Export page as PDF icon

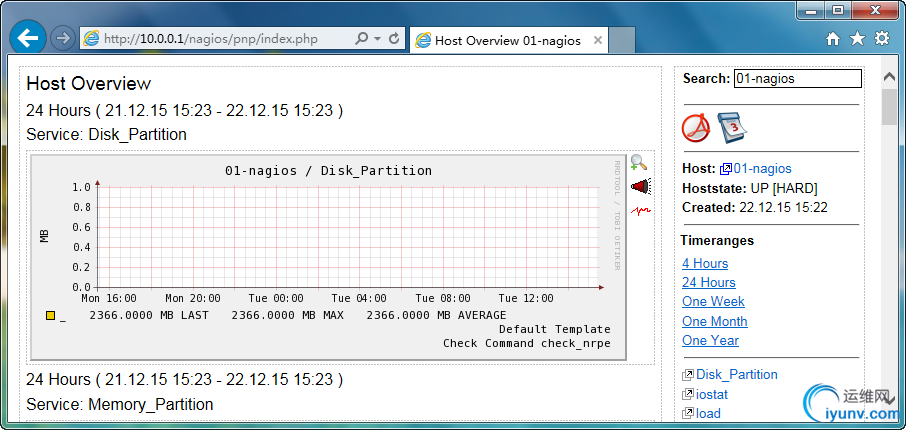click(696, 128)
